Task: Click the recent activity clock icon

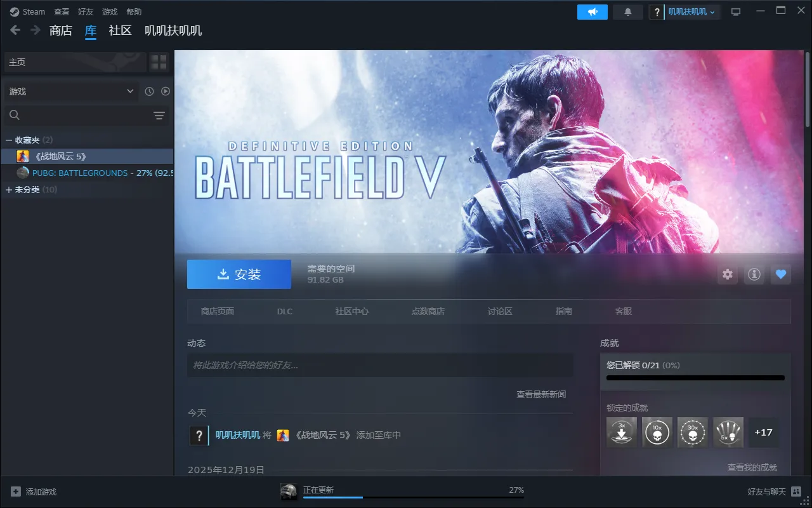Action: pos(149,91)
